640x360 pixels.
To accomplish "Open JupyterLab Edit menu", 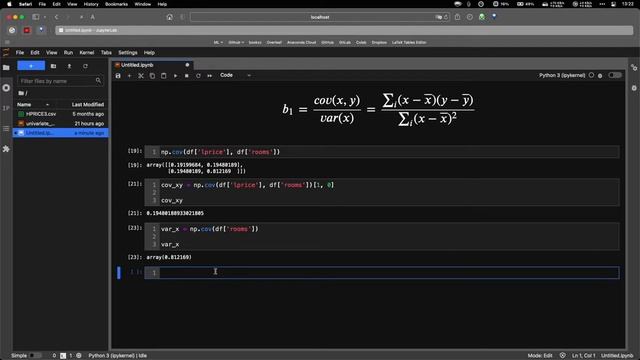I will 35,53.
